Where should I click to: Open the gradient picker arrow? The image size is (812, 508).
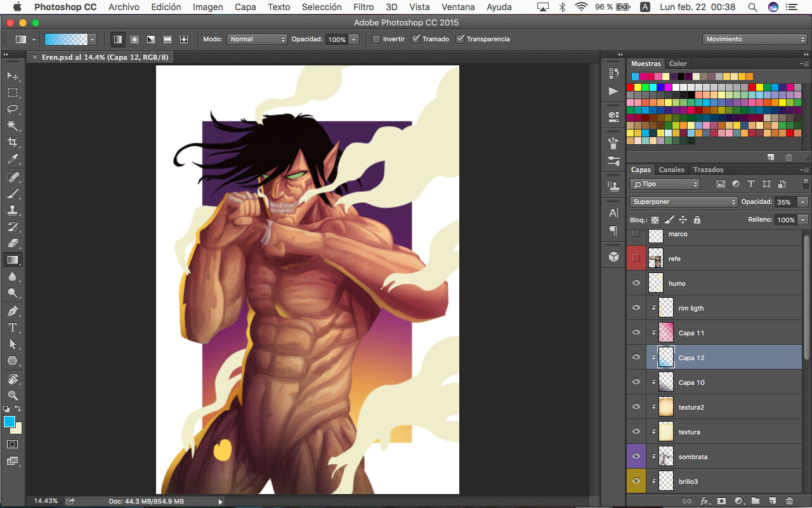(x=93, y=39)
